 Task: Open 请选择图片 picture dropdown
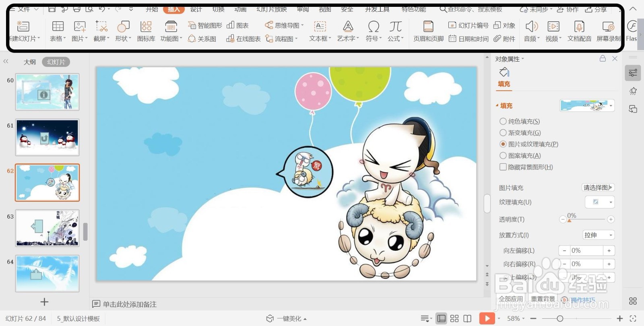click(x=598, y=188)
